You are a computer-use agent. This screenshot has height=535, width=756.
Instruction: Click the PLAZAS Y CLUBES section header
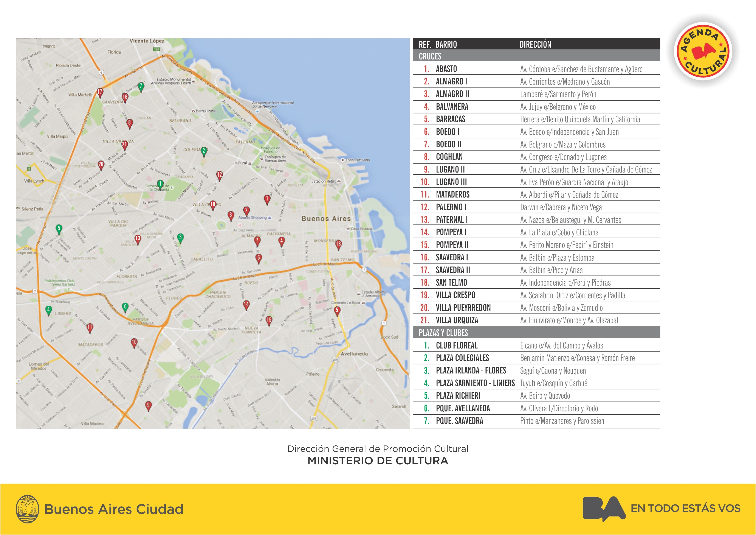pyautogui.click(x=537, y=332)
